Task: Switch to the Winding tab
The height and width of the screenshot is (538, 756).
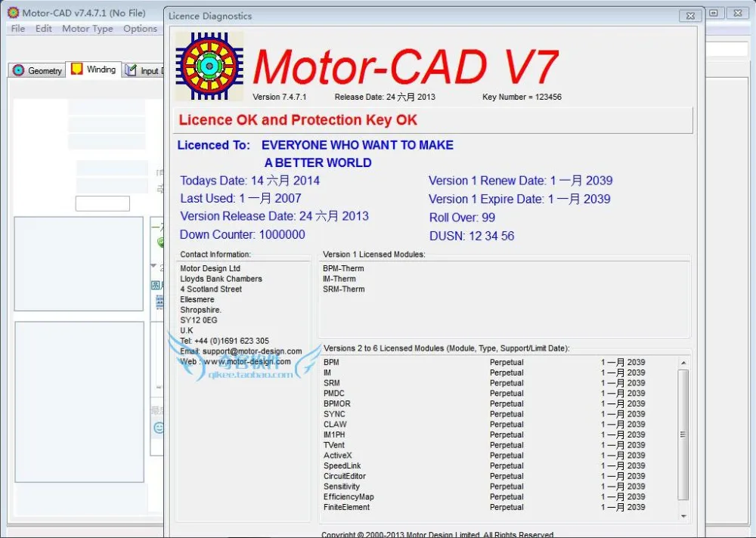Action: tap(94, 70)
